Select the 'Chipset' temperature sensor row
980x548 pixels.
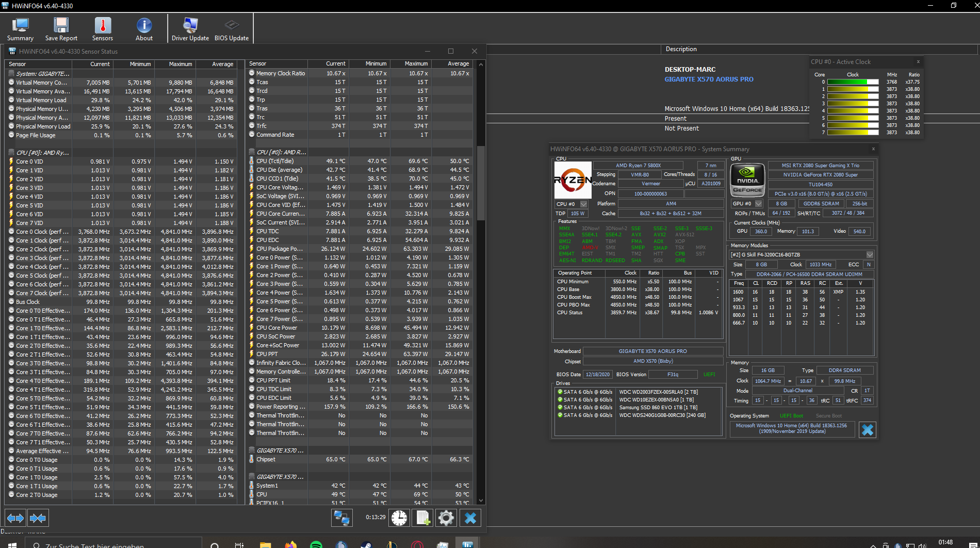click(360, 459)
